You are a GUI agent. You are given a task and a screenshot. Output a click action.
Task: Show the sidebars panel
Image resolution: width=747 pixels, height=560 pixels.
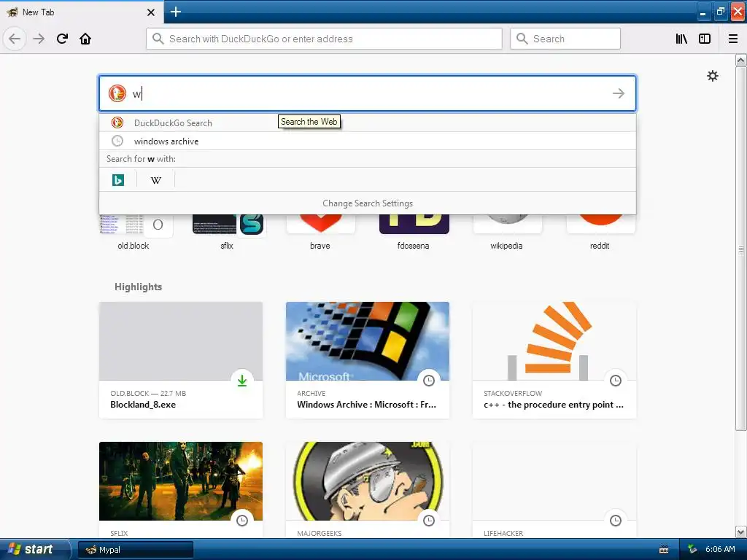(705, 39)
